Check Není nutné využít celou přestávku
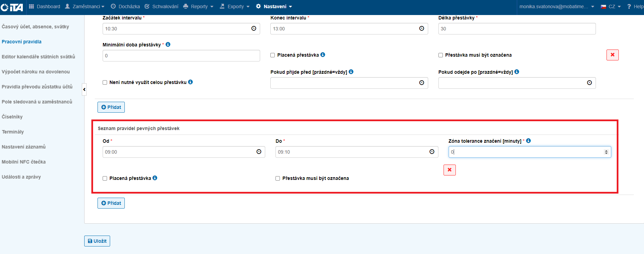 tap(105, 83)
